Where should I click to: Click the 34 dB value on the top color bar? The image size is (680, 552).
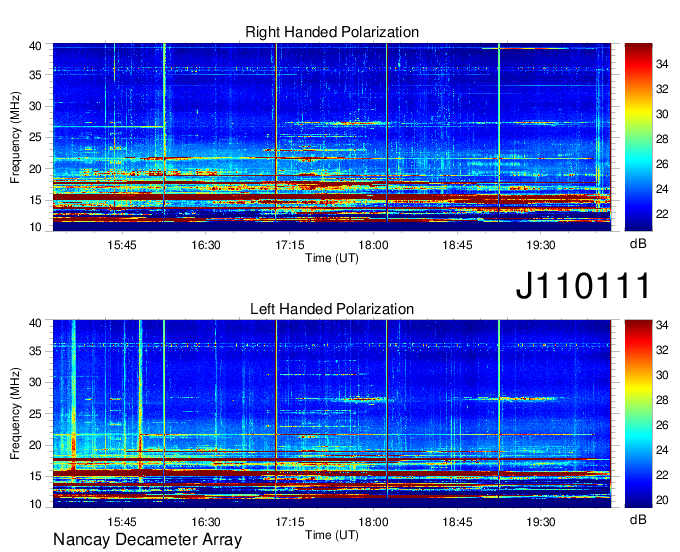(x=662, y=65)
